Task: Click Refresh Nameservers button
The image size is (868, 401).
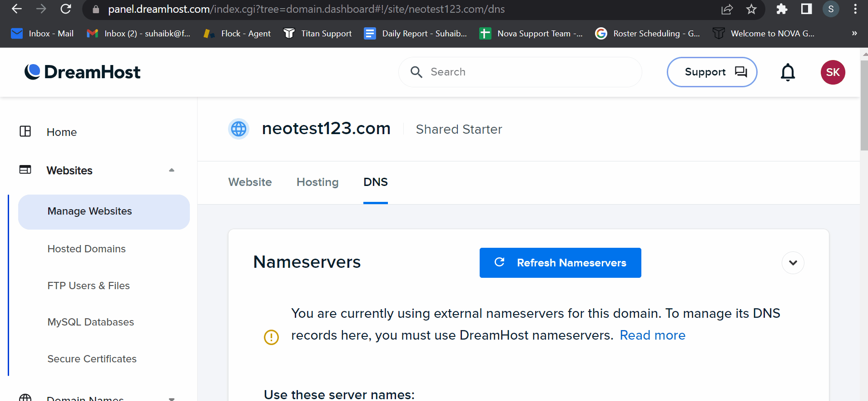Action: 560,263
